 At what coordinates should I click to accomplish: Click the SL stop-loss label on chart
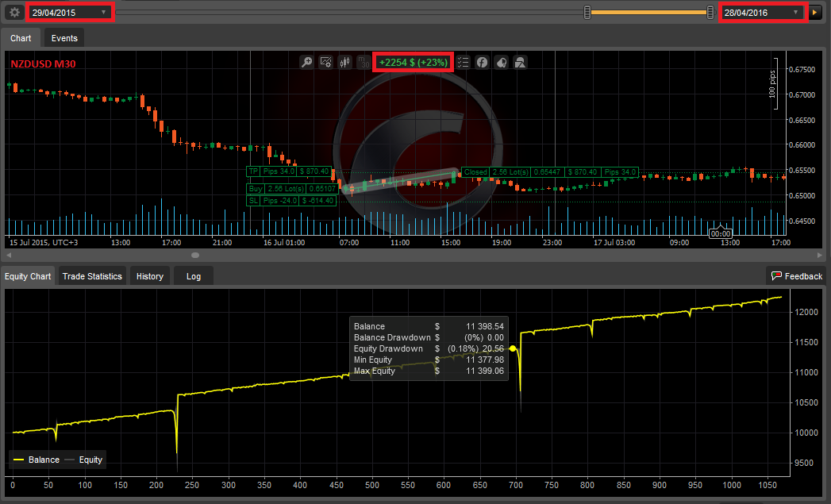pyautogui.click(x=291, y=201)
